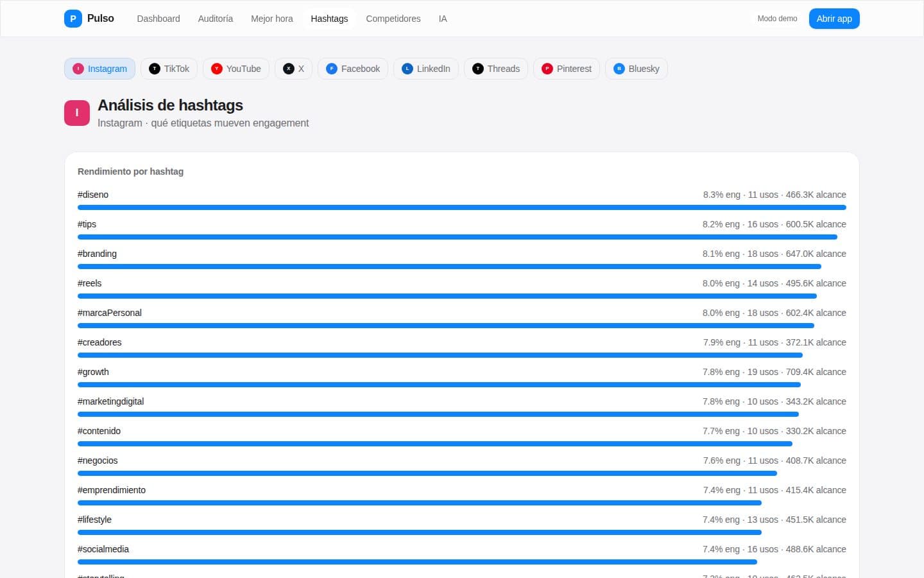Click the '8.2% eng · 16 usos · 600.5K alcance' stats
The height and width of the screenshot is (578, 924).
(x=774, y=224)
